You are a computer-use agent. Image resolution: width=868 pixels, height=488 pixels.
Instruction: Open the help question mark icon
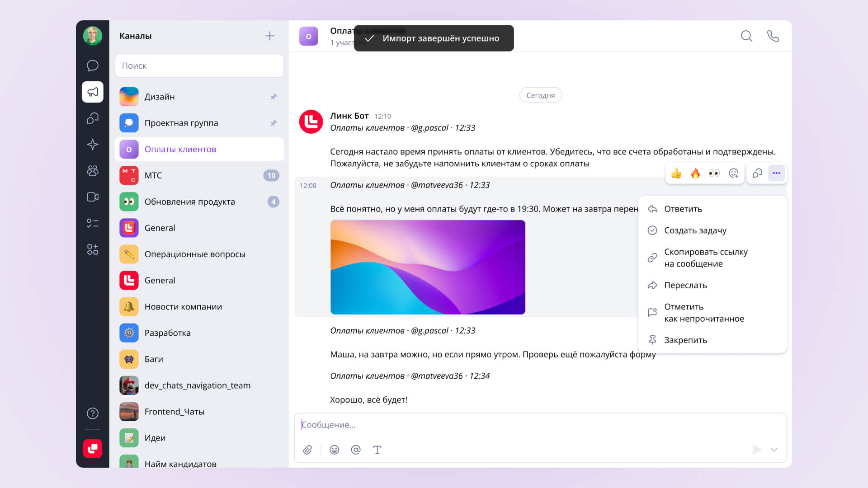pyautogui.click(x=93, y=413)
